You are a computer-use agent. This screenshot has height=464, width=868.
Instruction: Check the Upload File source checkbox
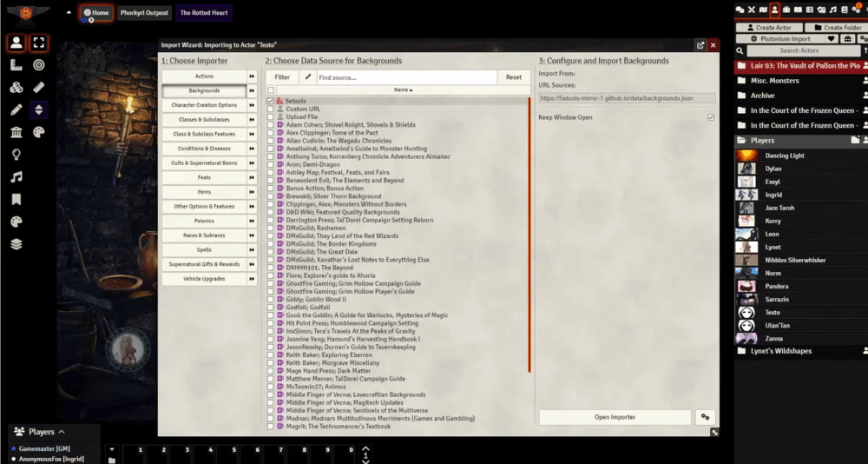pos(270,117)
